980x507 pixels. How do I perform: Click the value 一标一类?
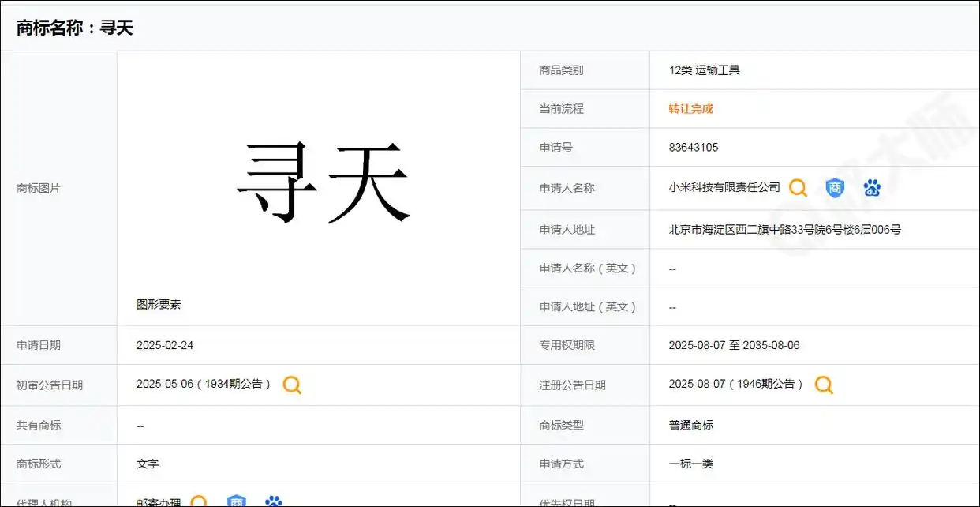(690, 464)
